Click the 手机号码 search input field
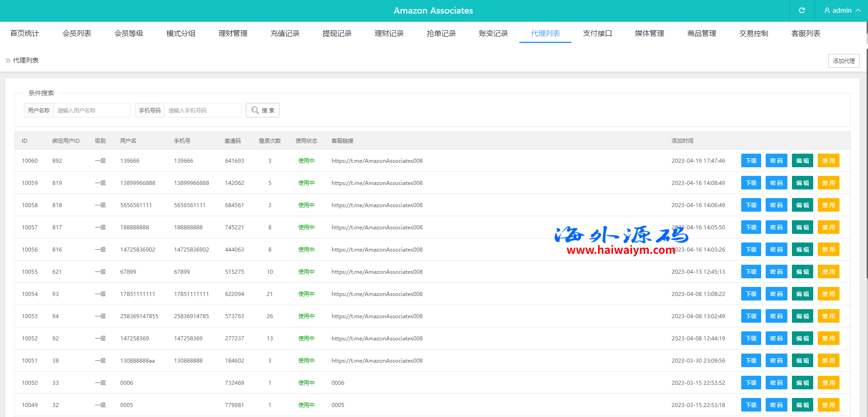This screenshot has height=417, width=868. (x=202, y=110)
